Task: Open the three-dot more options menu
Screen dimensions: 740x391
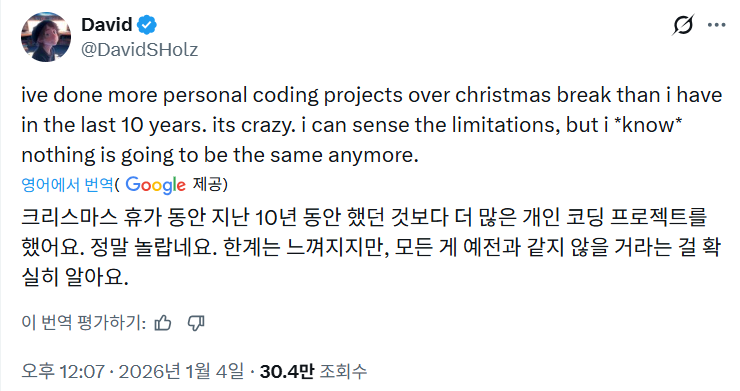Action: 716,25
